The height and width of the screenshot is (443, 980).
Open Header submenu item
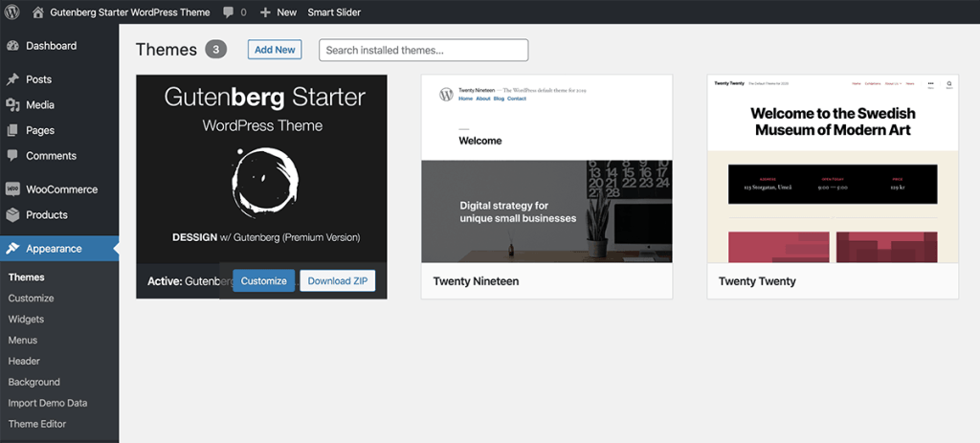pos(24,361)
